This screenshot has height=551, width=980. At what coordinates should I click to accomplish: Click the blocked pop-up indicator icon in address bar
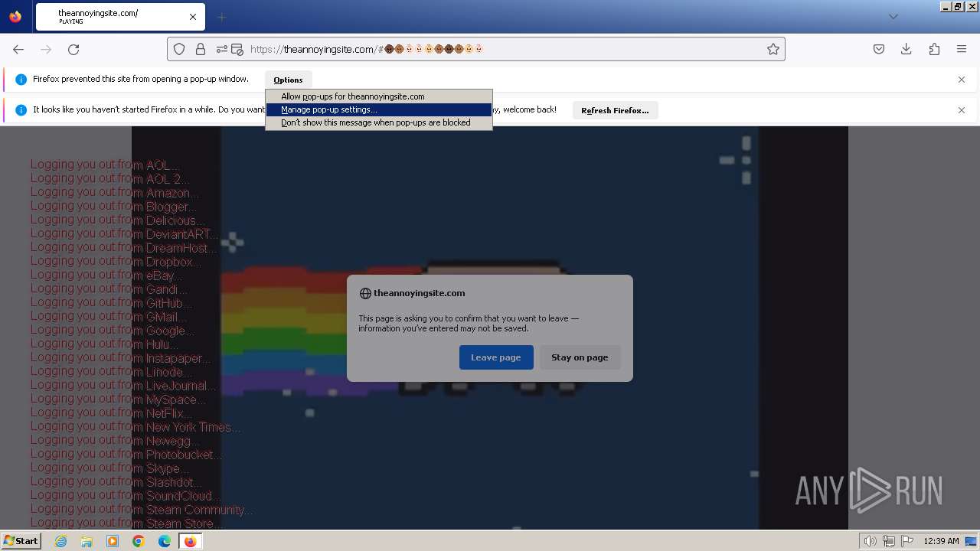237,49
